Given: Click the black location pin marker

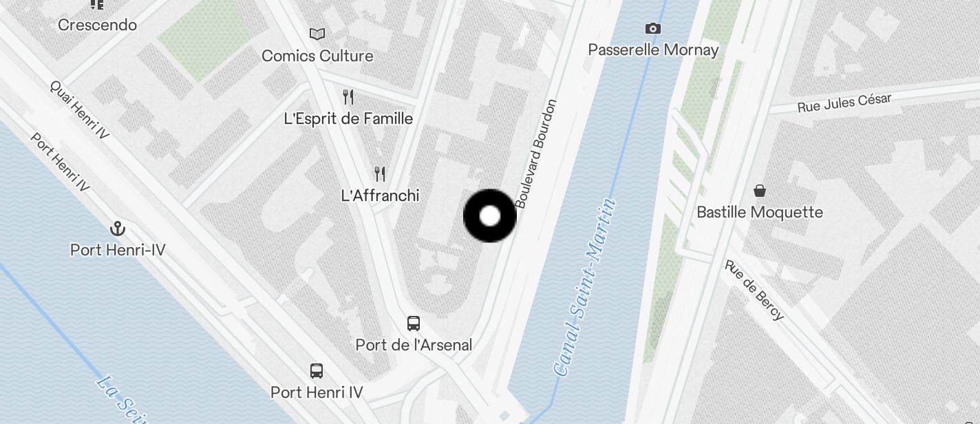Looking at the screenshot, I should tap(489, 216).
